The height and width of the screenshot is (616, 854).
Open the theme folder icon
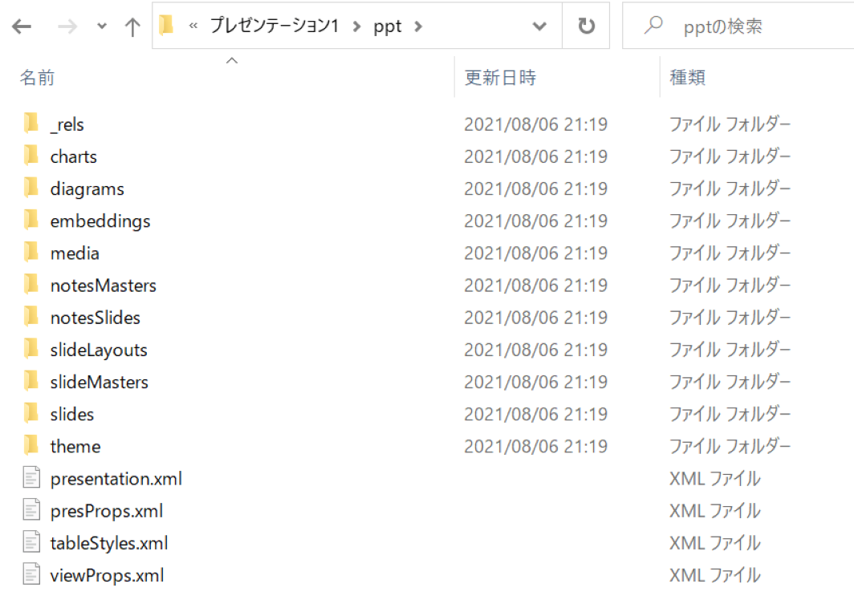[x=31, y=446]
